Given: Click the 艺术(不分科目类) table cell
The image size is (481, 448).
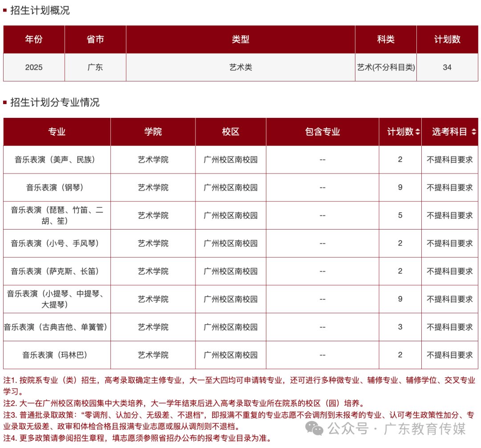Looking at the screenshot, I should tap(386, 67).
